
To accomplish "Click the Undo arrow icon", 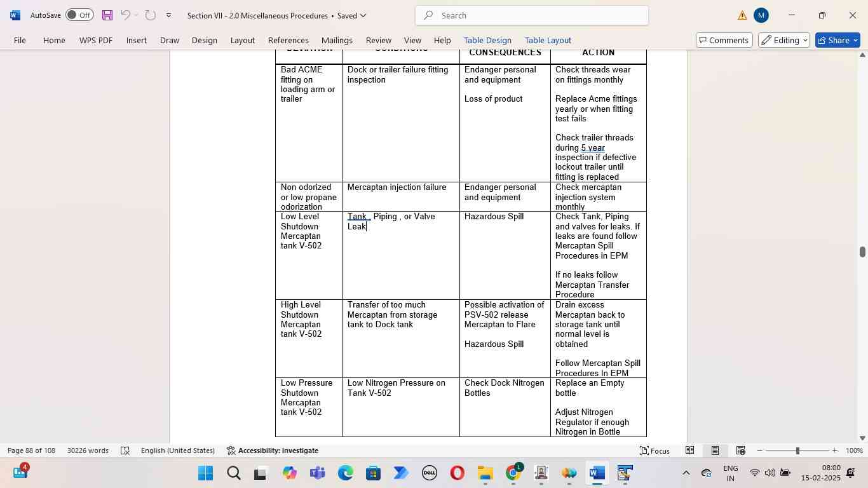I will (125, 15).
